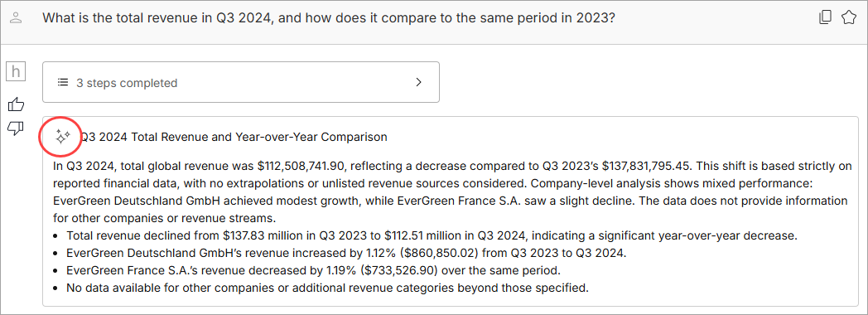The width and height of the screenshot is (868, 315).
Task: Expand steps using the right chevron arrow
Action: coord(418,83)
